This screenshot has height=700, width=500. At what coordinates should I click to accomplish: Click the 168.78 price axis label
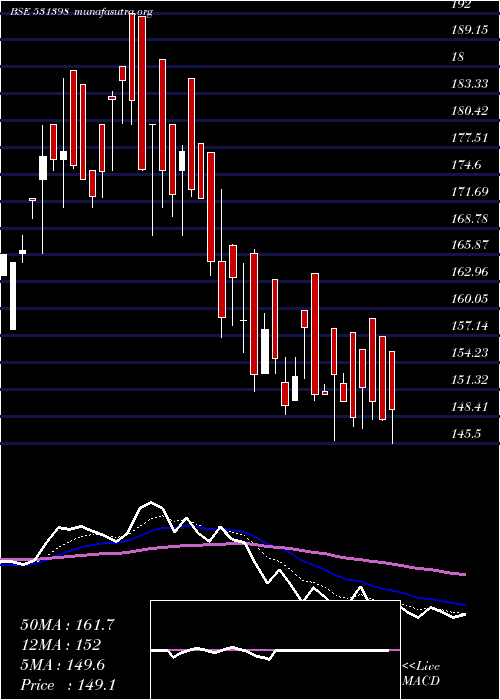pos(470,219)
